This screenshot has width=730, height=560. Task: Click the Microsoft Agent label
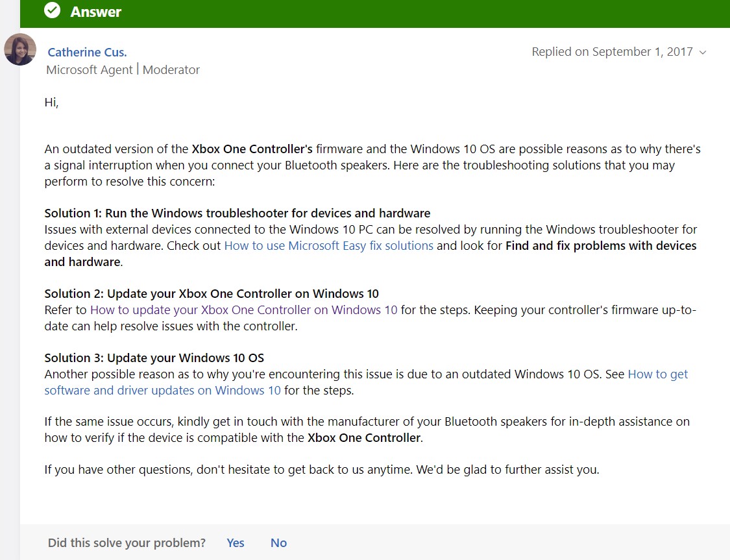pos(90,70)
